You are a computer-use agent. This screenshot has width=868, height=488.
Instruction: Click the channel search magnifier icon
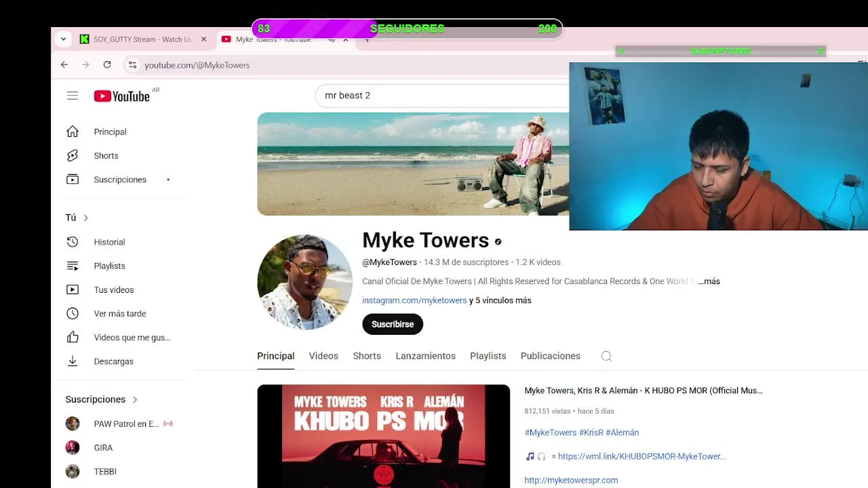pos(606,356)
